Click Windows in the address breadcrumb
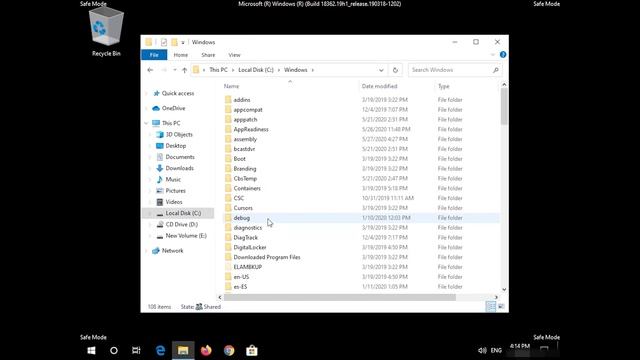This screenshot has height=360, width=640. coord(296,70)
